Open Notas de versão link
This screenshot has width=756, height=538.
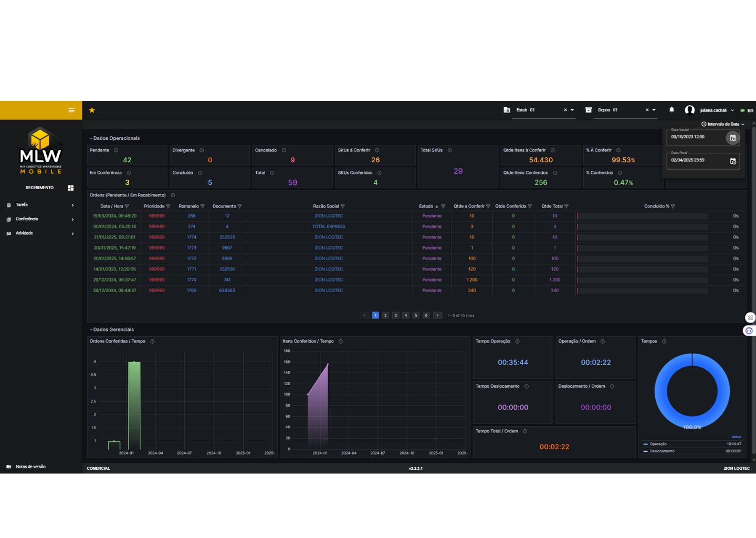30,467
